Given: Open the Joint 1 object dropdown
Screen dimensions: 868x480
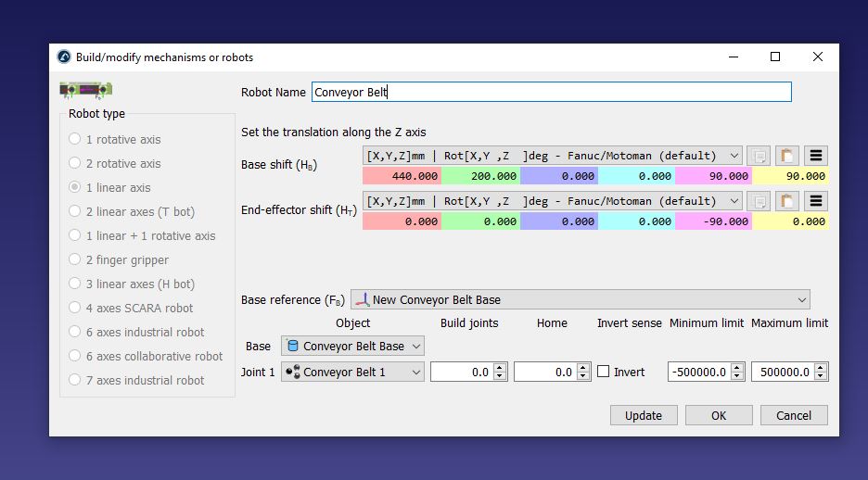Looking at the screenshot, I should 352,372.
